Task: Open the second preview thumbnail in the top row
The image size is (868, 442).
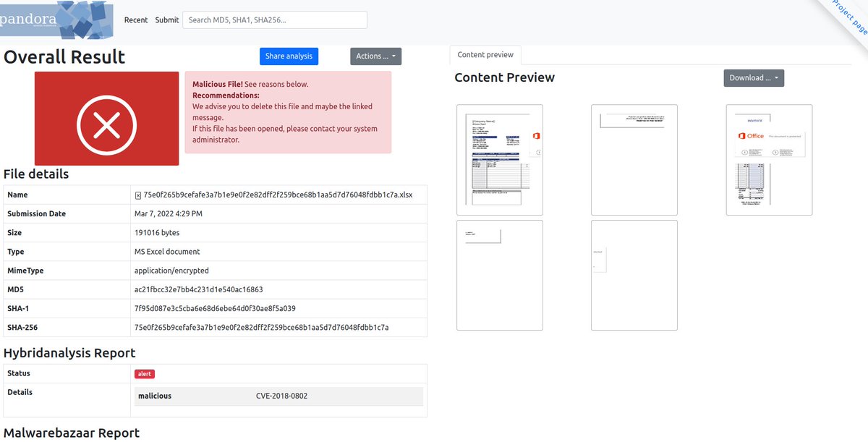Action: 634,160
